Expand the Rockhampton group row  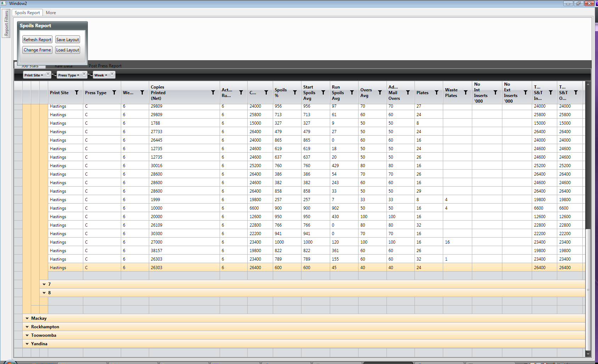[x=27, y=327]
